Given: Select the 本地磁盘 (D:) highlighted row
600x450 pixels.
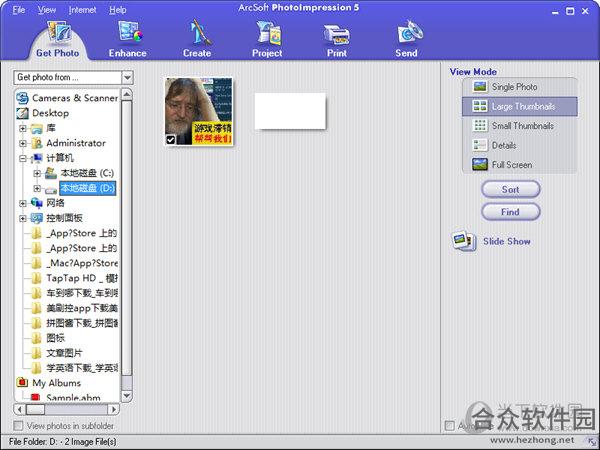Looking at the screenshot, I should coord(88,188).
